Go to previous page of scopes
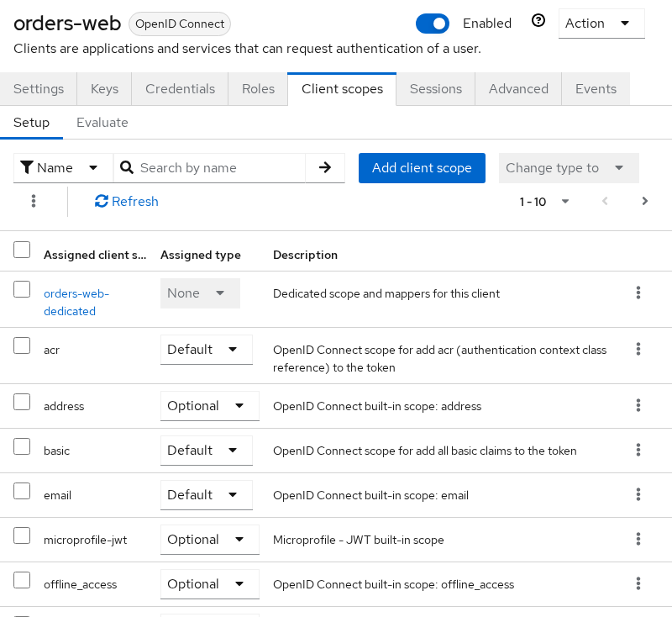The height and width of the screenshot is (617, 672). [x=605, y=201]
